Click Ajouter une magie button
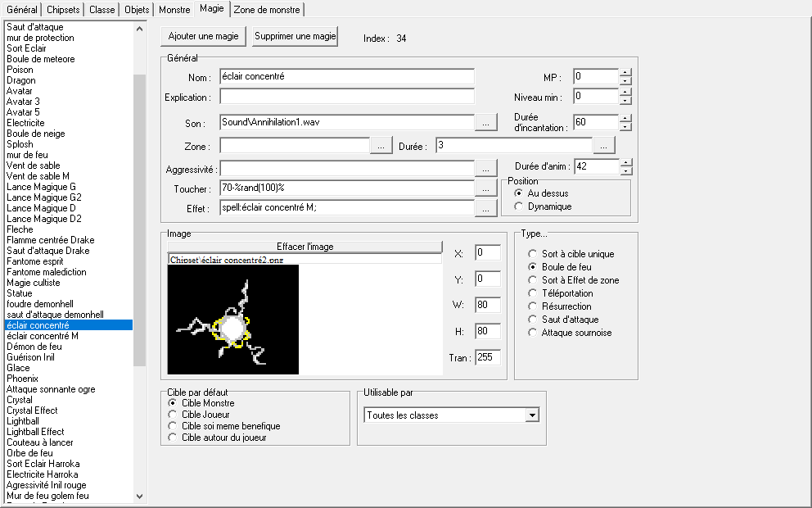The width and height of the screenshot is (812, 508). (205, 37)
